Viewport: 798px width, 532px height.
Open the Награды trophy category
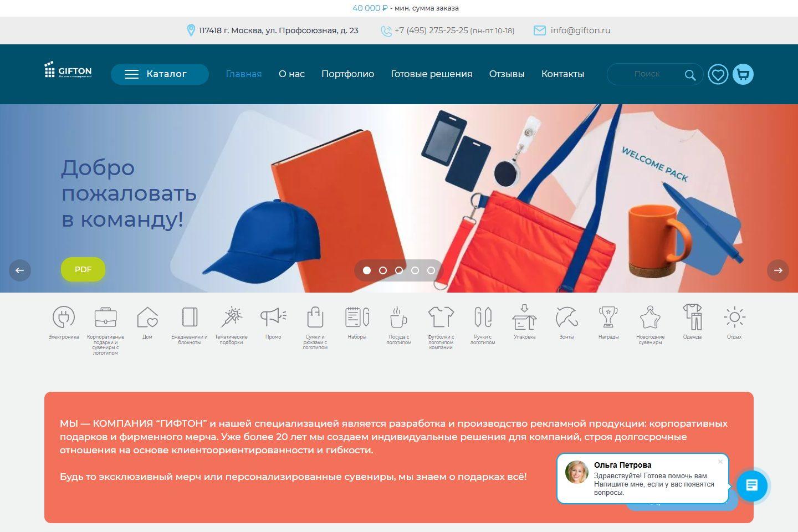pos(608,318)
